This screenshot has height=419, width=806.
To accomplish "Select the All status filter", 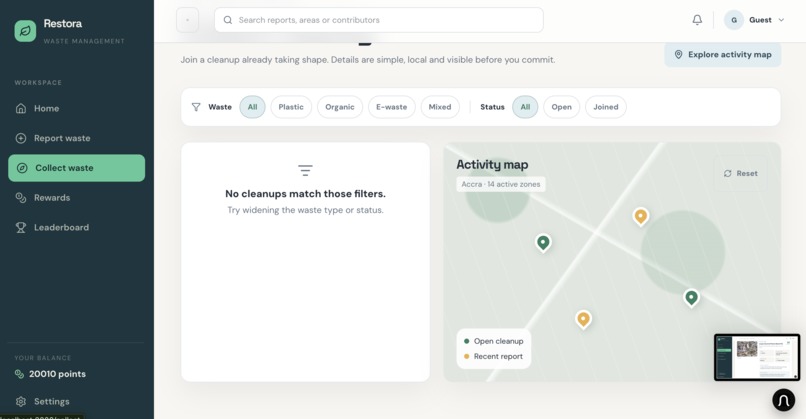I will point(525,107).
